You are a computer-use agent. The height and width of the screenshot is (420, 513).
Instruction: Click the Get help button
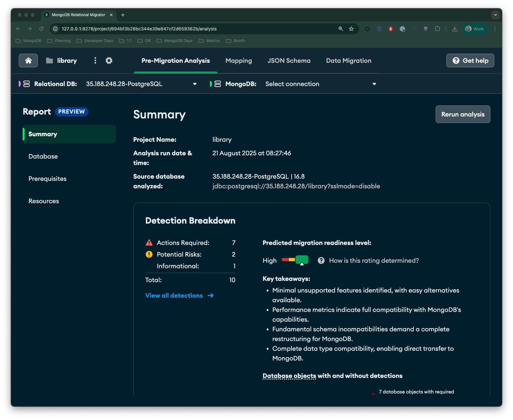(470, 61)
